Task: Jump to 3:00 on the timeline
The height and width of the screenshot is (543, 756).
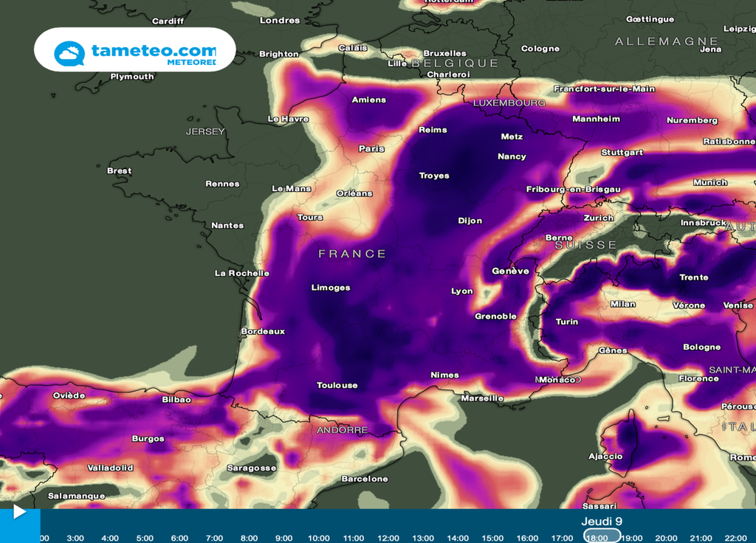Action: pos(75,538)
